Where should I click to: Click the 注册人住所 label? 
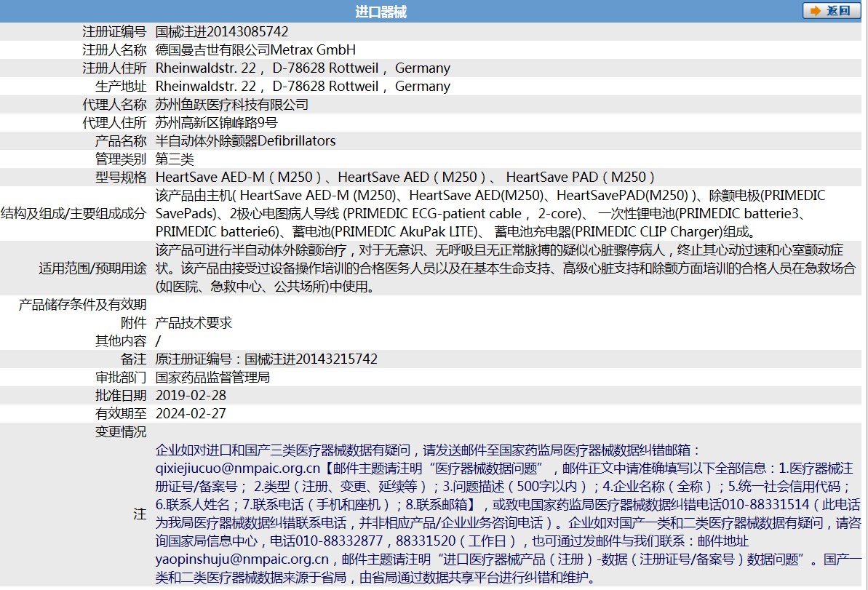(114, 68)
